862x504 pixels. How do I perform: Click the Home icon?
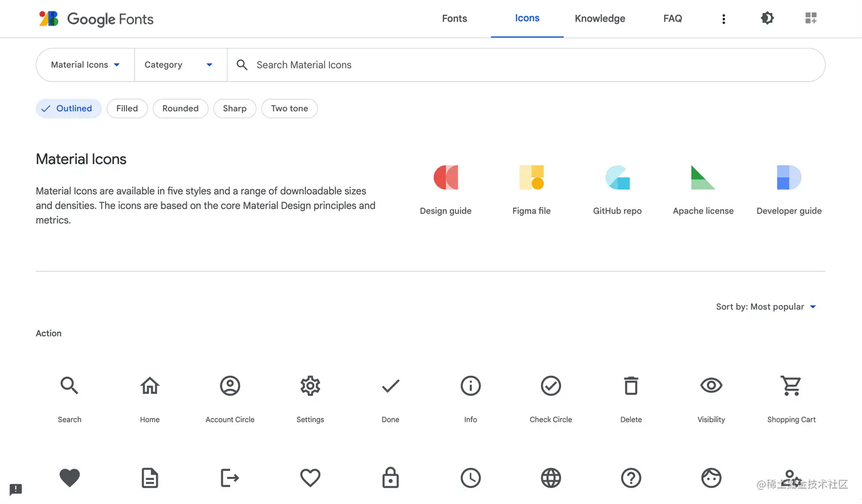pos(149,385)
